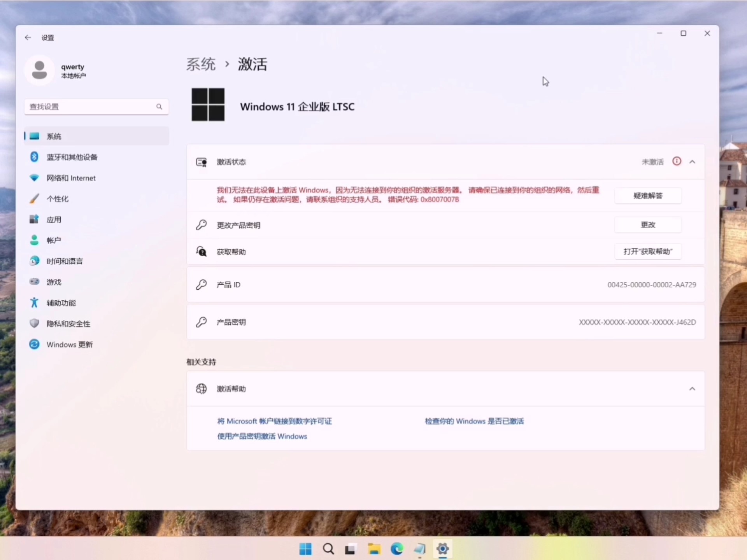The height and width of the screenshot is (560, 747).
Task: Click the Windows 11 企业版 LTSC title
Action: tap(297, 107)
